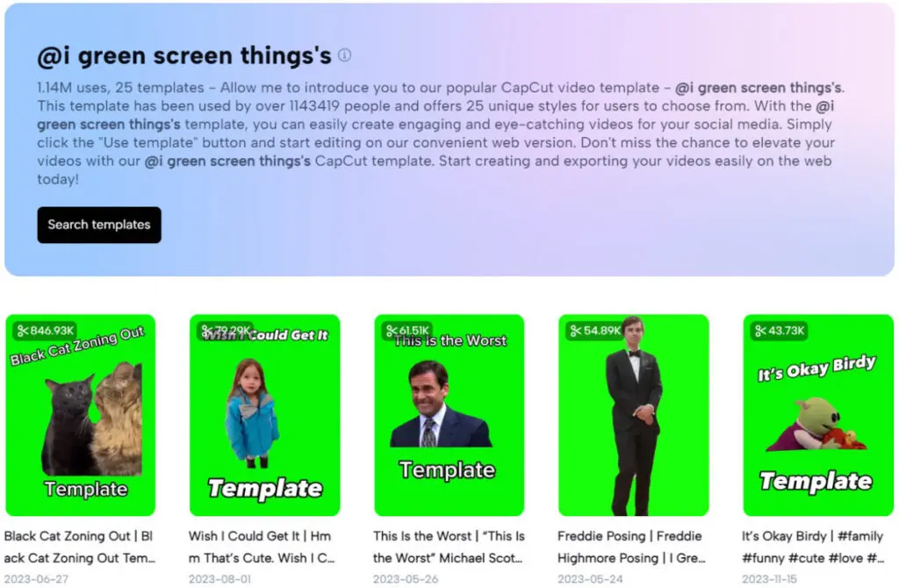
Task: Click the scissors usage icon on Wish I Could Get It
Action: point(207,331)
